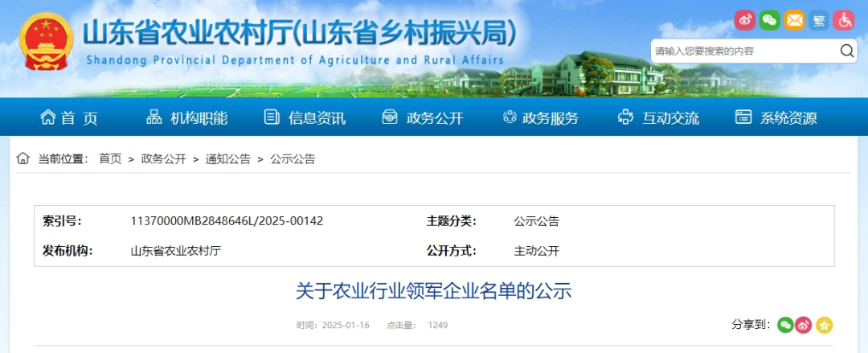The height and width of the screenshot is (353, 868).
Task: Go to 通知公告 in the breadcrumb
Action: pyautogui.click(x=228, y=159)
